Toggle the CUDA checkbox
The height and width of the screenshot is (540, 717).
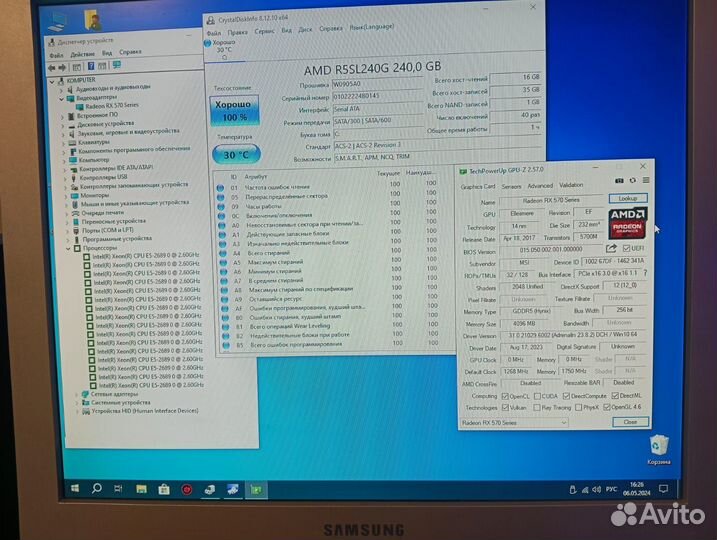click(x=537, y=396)
